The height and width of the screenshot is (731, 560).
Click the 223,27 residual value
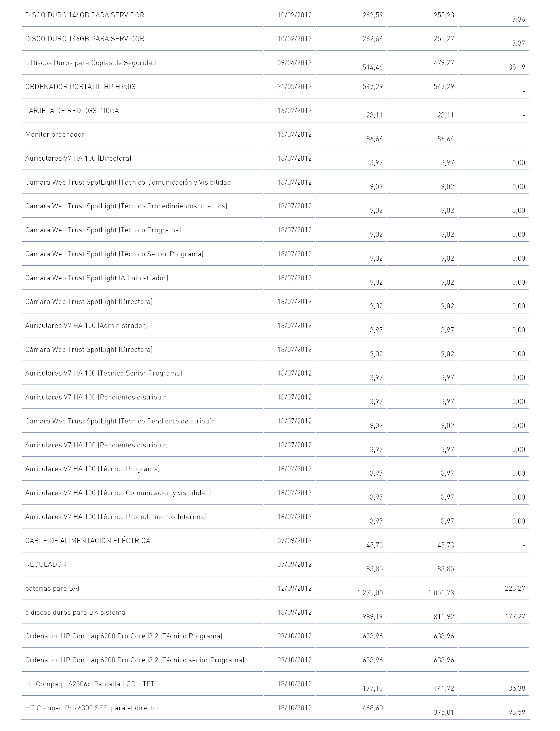click(515, 588)
